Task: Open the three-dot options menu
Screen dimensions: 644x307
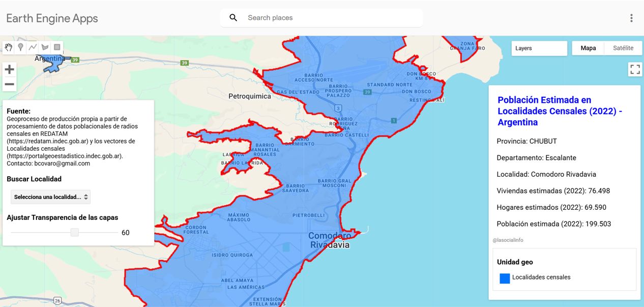Action: 631,18
